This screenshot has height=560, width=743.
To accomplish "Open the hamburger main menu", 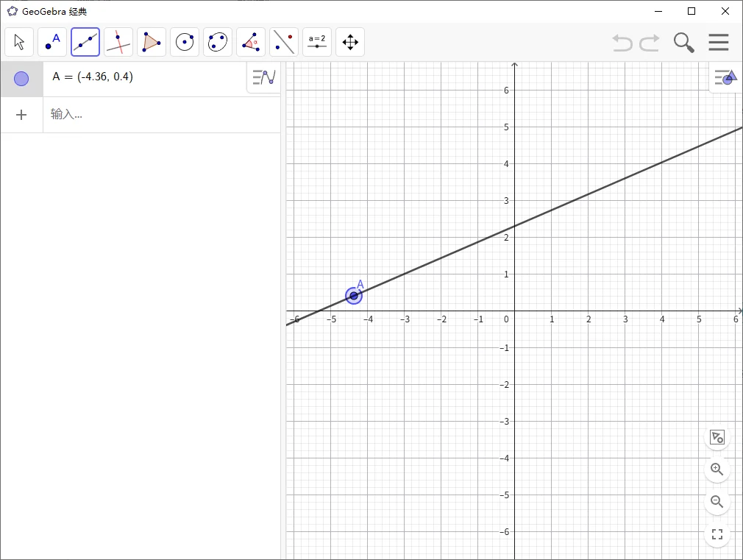I will [719, 42].
